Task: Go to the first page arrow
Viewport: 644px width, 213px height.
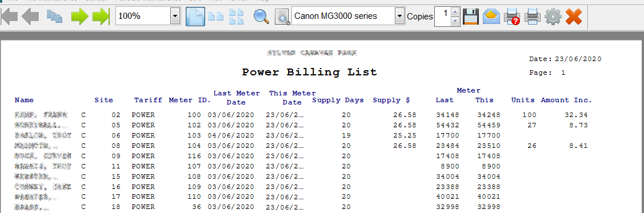Action: click(x=10, y=17)
